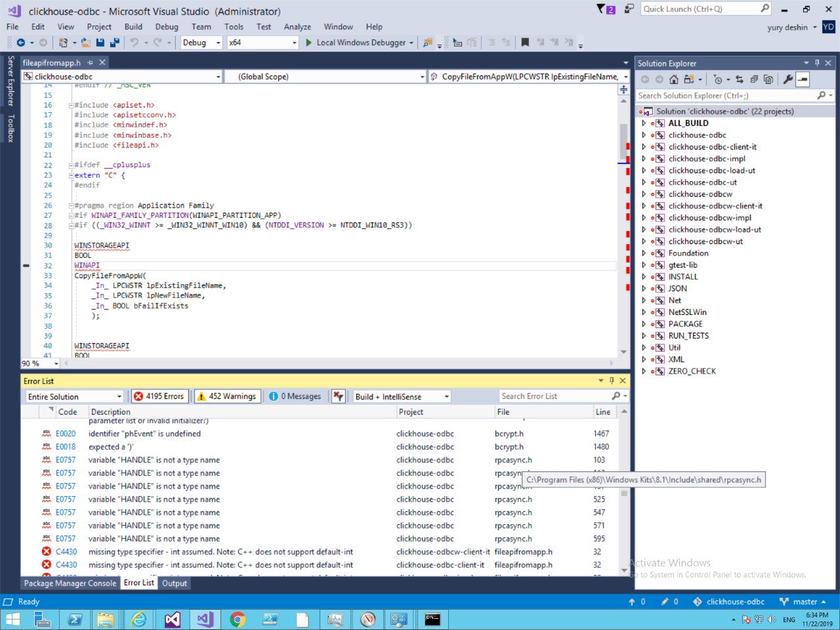Open the Global Scope dropdown
This screenshot has height=630, width=840.
(x=325, y=77)
